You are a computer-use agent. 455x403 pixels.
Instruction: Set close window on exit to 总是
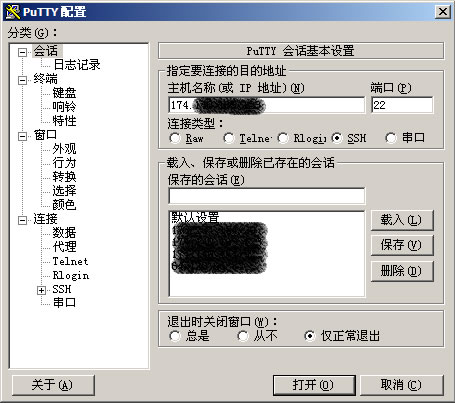tap(175, 336)
